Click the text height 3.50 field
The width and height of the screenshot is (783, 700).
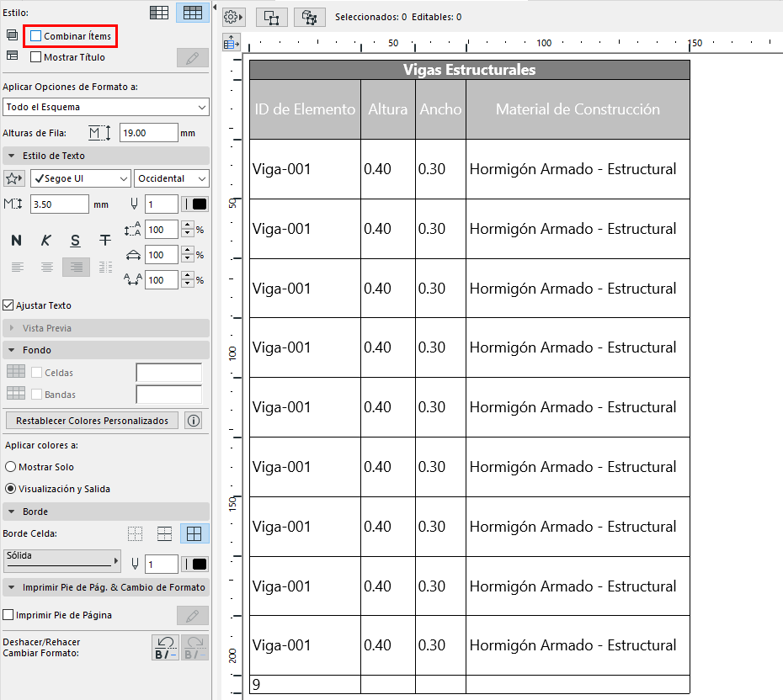pos(60,204)
